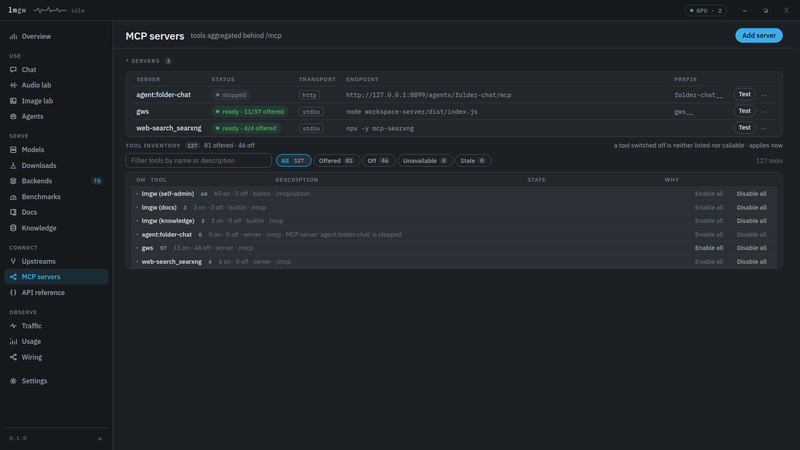800x450 pixels.
Task: Expand the web-search_searxng tool group
Action: [x=137, y=262]
